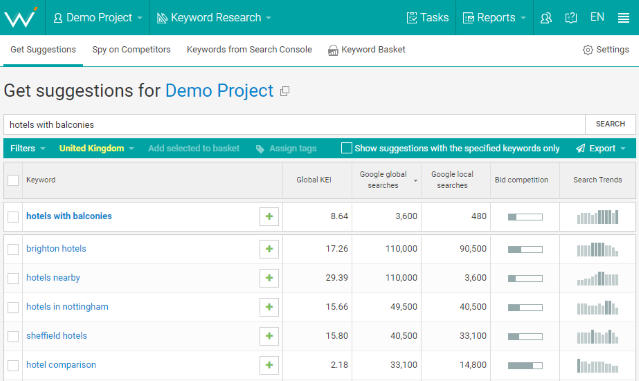Click bid competition bar for brighton hotels

525,250
